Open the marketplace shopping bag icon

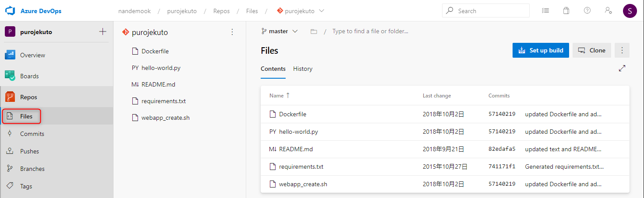point(566,10)
